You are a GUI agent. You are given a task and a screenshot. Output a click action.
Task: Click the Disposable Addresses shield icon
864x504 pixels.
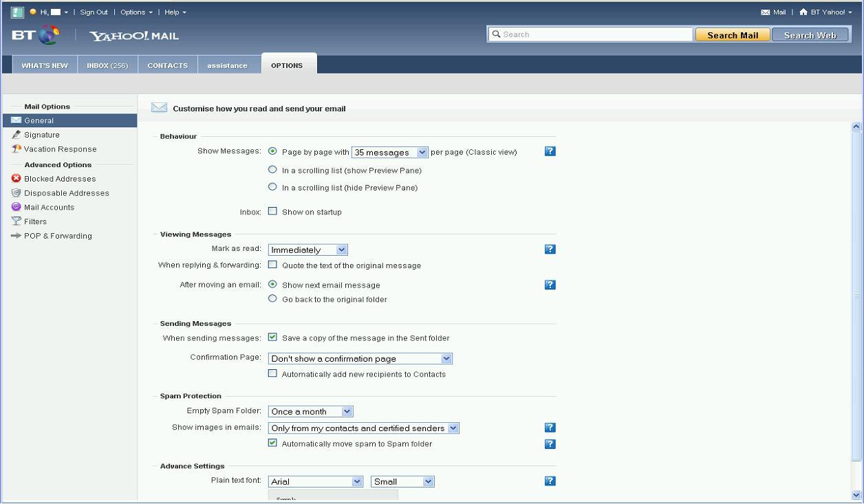click(x=17, y=193)
